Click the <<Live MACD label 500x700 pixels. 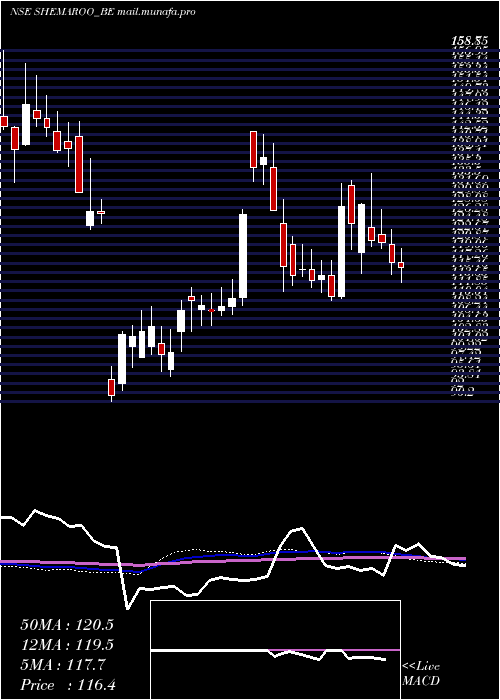tap(421, 674)
